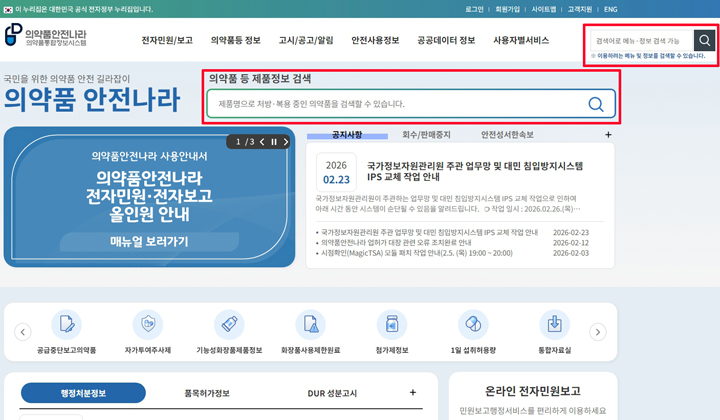Select the DUR 성분고시 tab
The height and width of the screenshot is (420, 720).
pos(332,393)
